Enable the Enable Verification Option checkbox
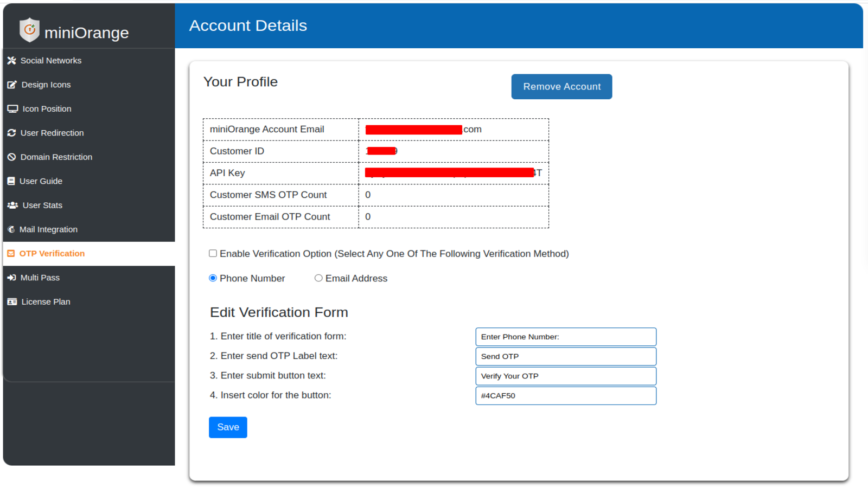868x488 pixels. tap(213, 253)
